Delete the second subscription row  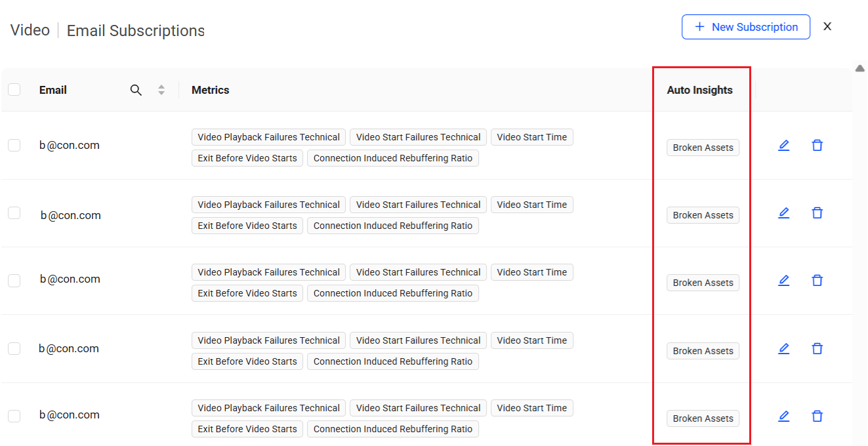pyautogui.click(x=817, y=213)
